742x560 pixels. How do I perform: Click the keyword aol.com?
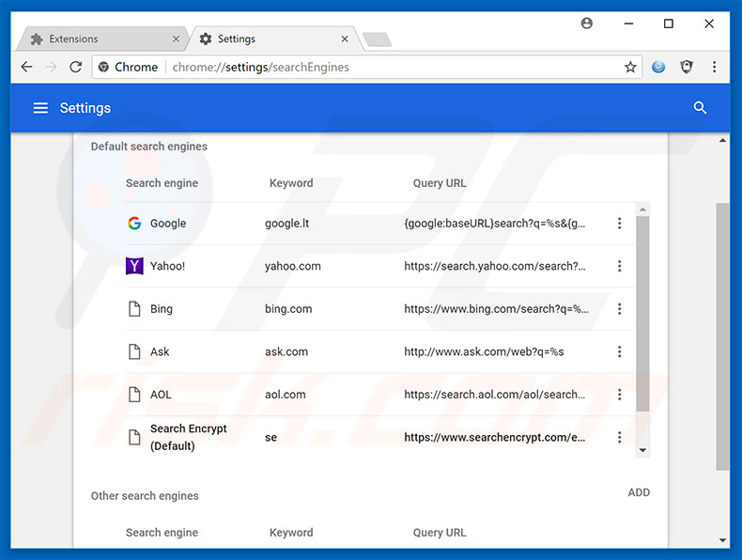tap(285, 395)
